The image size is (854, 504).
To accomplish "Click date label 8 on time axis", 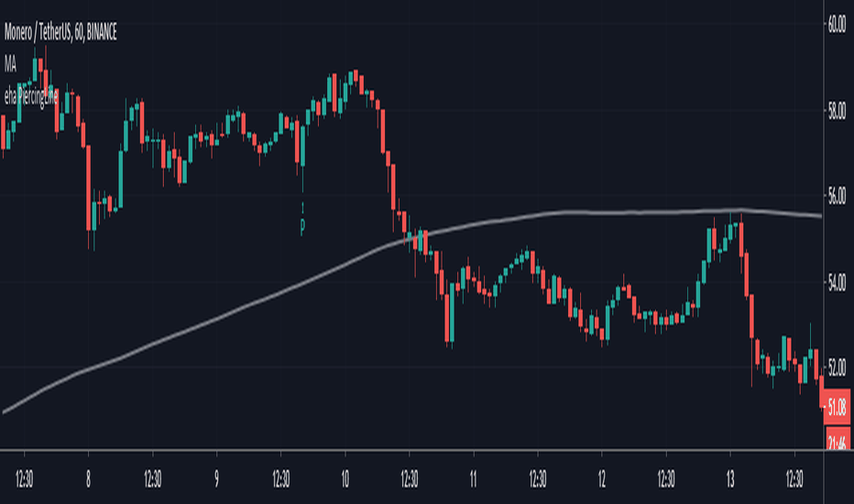I will (x=88, y=479).
